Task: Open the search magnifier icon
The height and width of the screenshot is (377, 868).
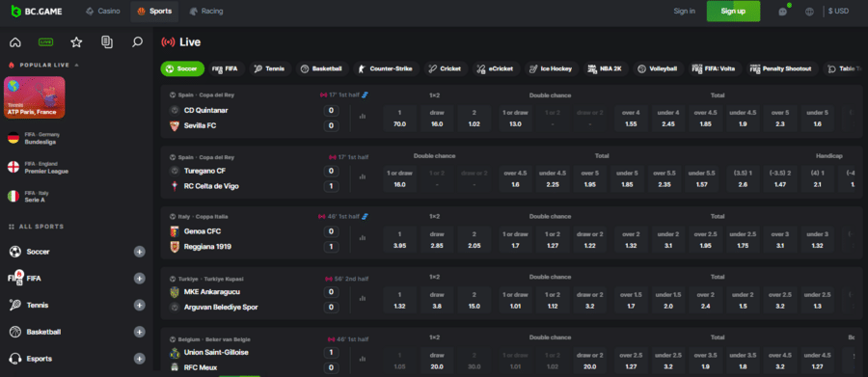Action: click(137, 42)
